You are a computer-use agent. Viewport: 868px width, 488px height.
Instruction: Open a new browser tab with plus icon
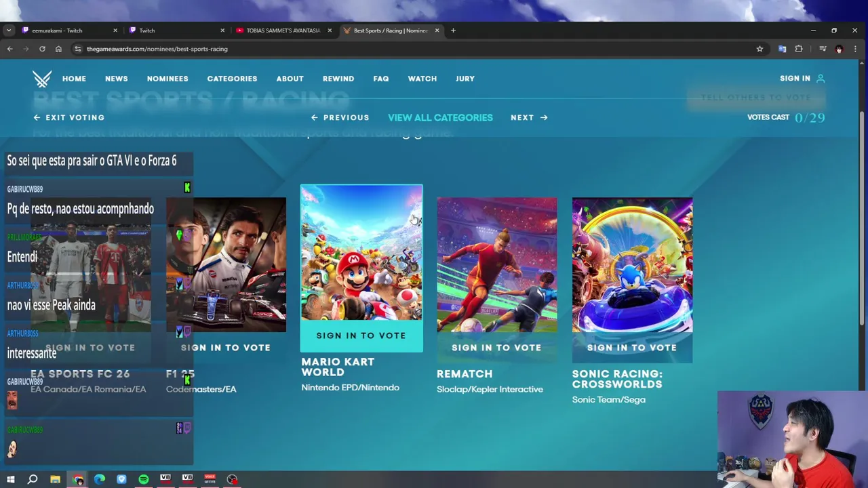tap(453, 30)
